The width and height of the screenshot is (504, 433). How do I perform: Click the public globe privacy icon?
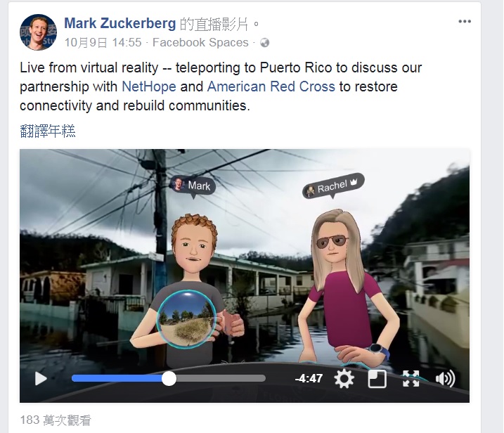264,42
